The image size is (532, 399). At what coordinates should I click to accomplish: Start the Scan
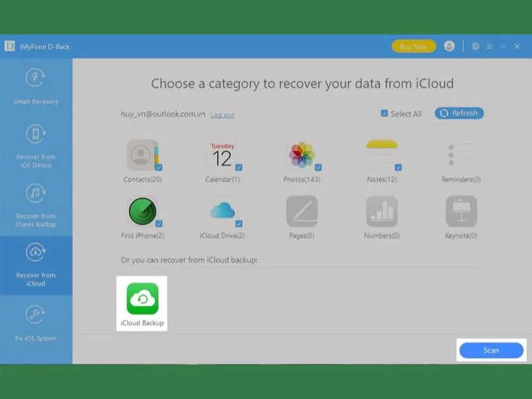[491, 350]
